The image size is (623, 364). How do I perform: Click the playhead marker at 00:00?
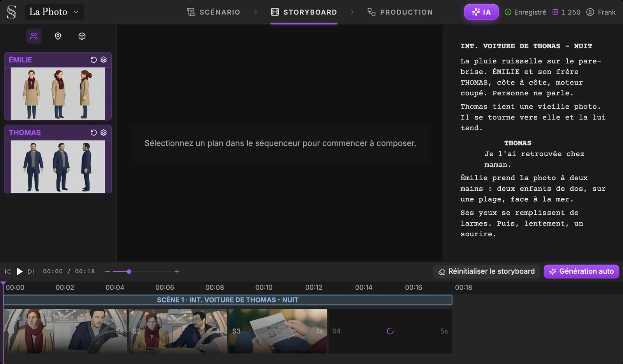click(x=4, y=283)
